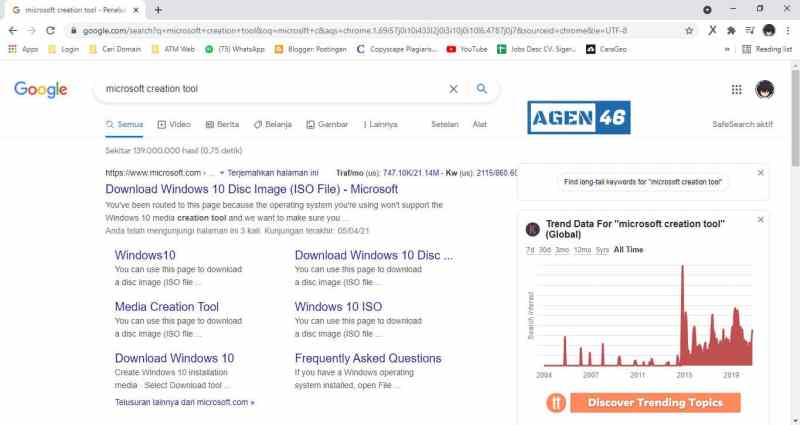The height and width of the screenshot is (425, 800).
Task: Open Alat search tools
Action: pyautogui.click(x=480, y=124)
